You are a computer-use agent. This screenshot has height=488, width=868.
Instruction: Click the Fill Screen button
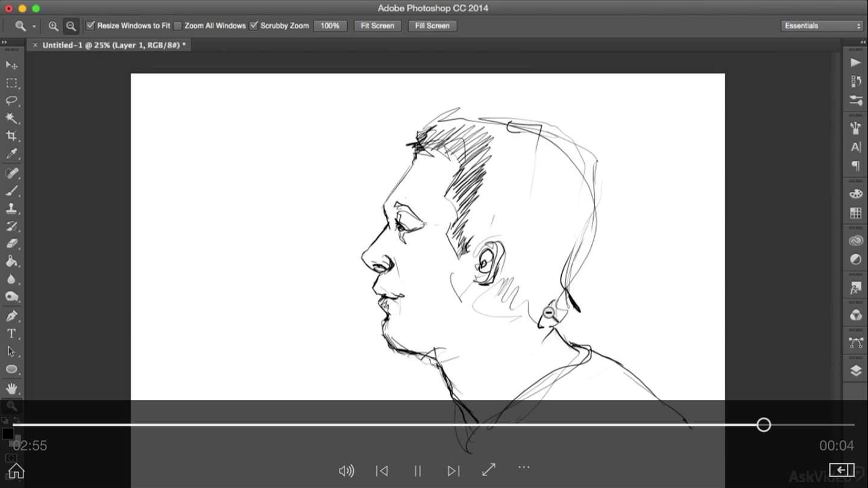pyautogui.click(x=432, y=26)
